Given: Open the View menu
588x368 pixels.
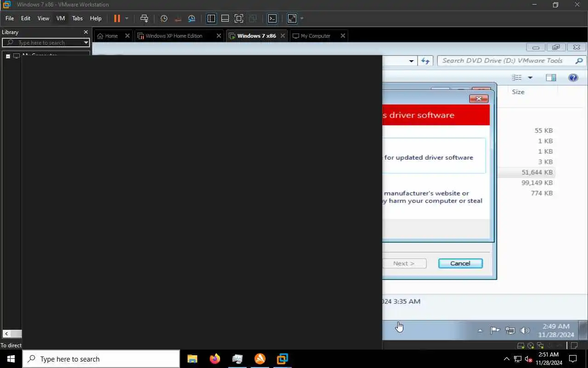Looking at the screenshot, I should (43, 18).
